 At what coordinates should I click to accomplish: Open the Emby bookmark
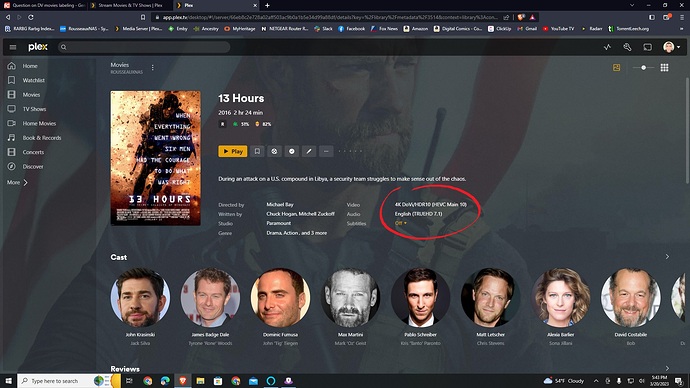(178, 29)
